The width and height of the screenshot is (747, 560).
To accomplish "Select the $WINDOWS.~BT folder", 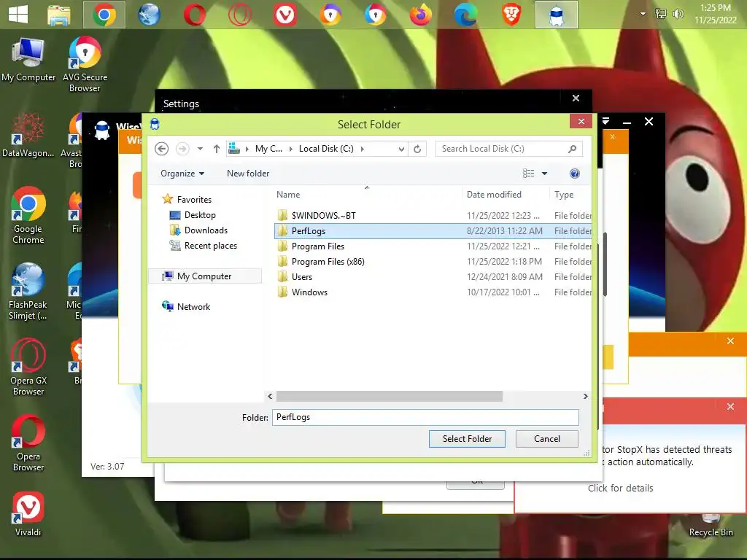I will point(323,216).
